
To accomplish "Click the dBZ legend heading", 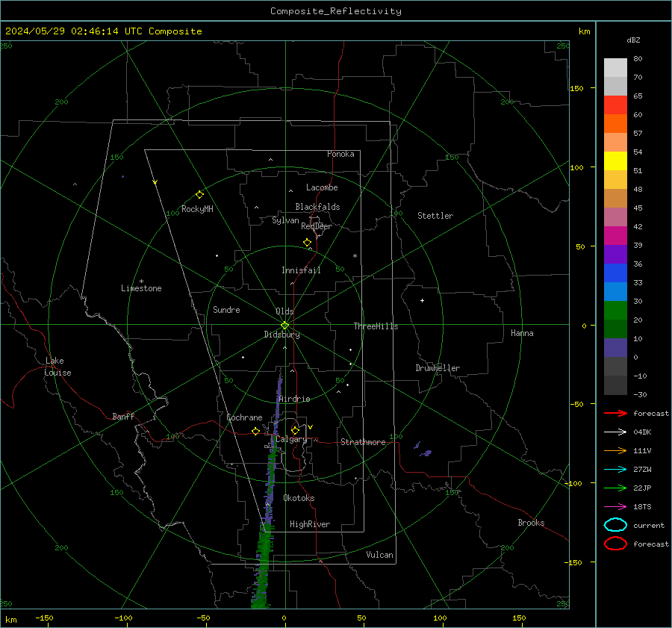I will tap(633, 40).
